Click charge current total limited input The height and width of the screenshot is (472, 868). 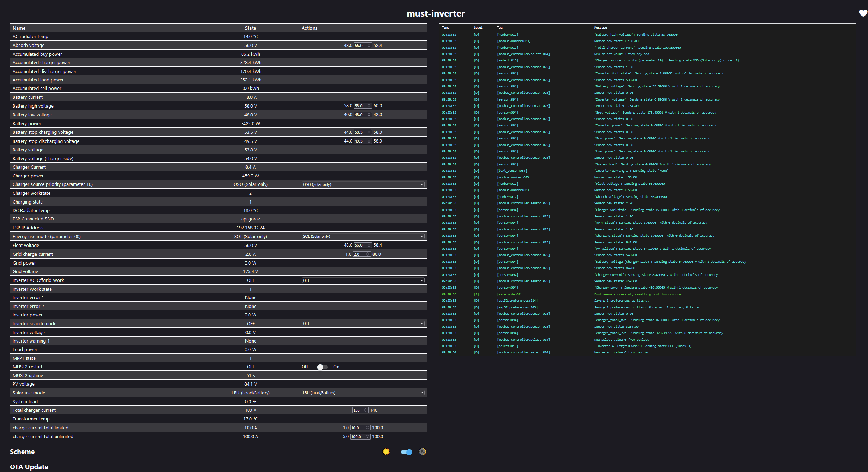[357, 428]
